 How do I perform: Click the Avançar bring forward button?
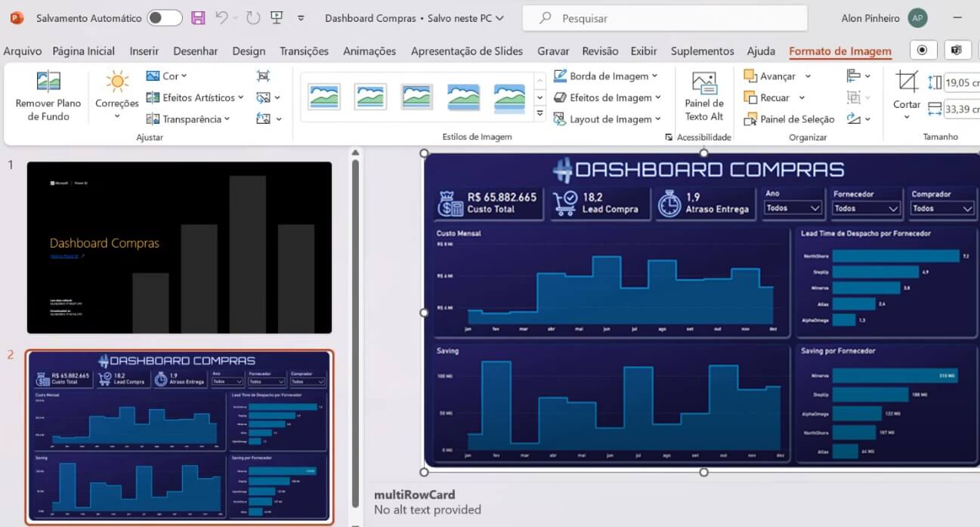click(770, 76)
